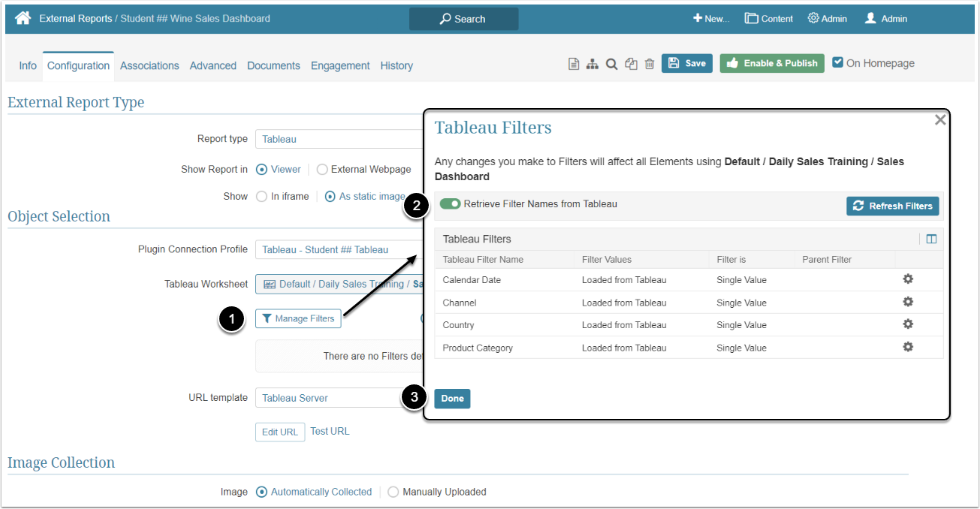Switch to the Associations tab
Screen dimensions: 980x509
click(x=149, y=66)
